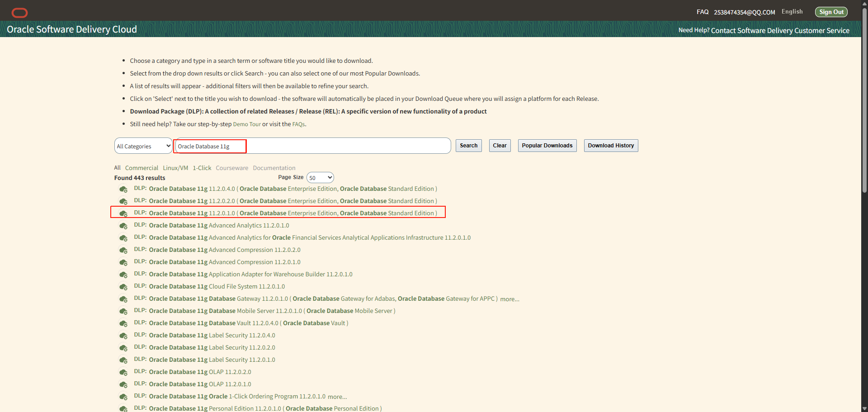Open Oracle Database 11g 11.2.0.2.0 package link

click(x=293, y=201)
